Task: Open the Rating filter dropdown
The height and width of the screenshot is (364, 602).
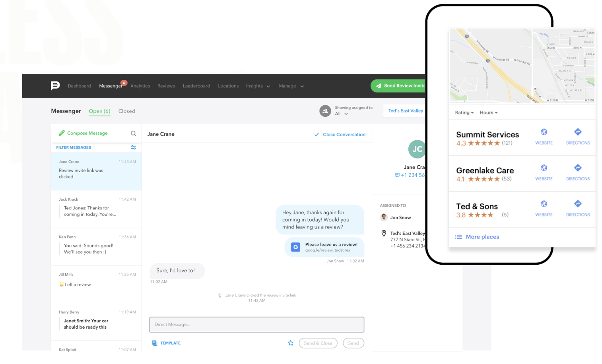Action: [464, 113]
